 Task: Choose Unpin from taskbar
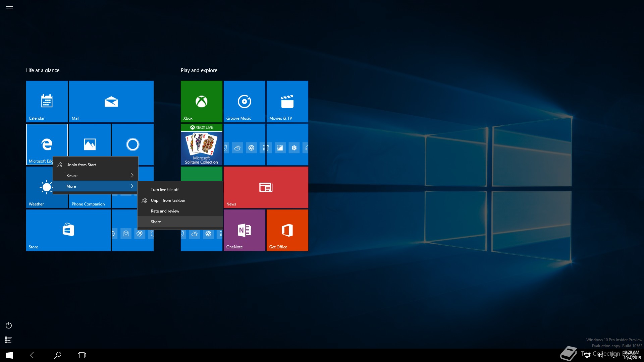[180, 200]
